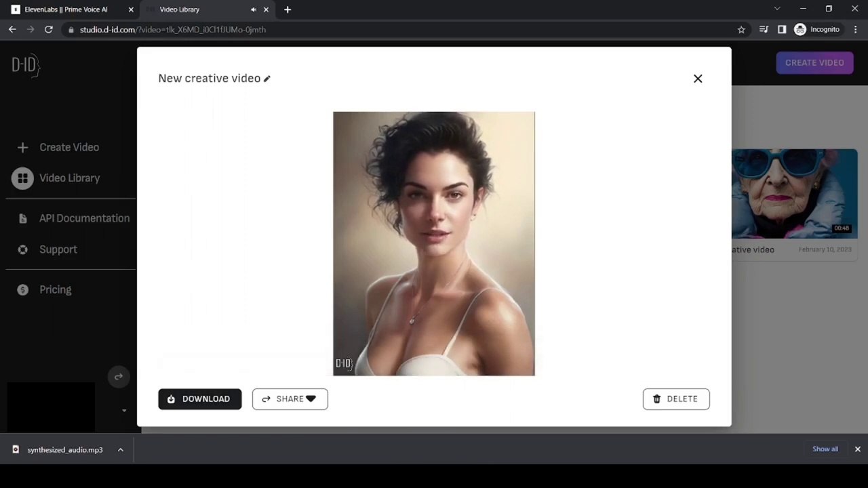Delete this video
Viewport: 868px width, 488px height.
[x=676, y=399]
